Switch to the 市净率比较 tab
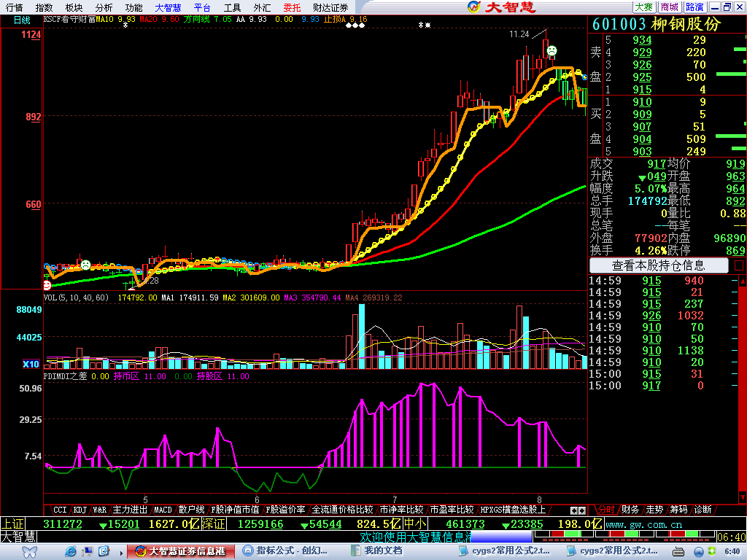The width and height of the screenshot is (747, 560). click(x=401, y=510)
